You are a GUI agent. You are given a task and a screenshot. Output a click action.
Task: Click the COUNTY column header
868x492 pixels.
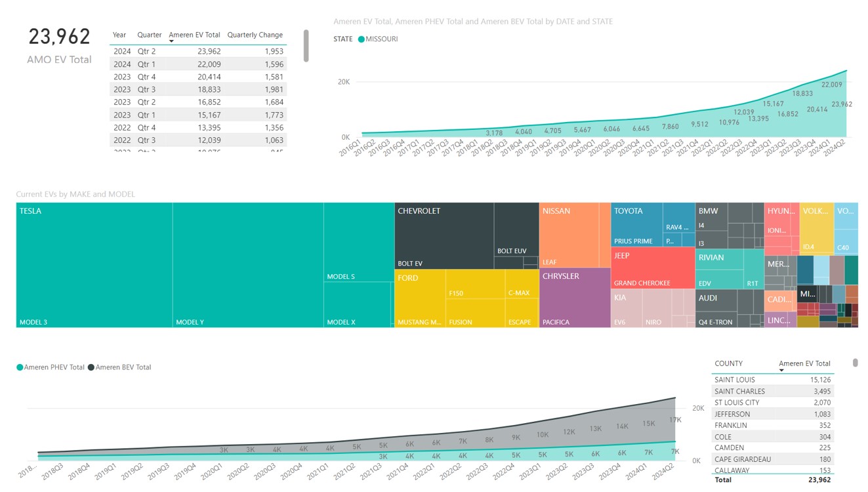pyautogui.click(x=728, y=363)
